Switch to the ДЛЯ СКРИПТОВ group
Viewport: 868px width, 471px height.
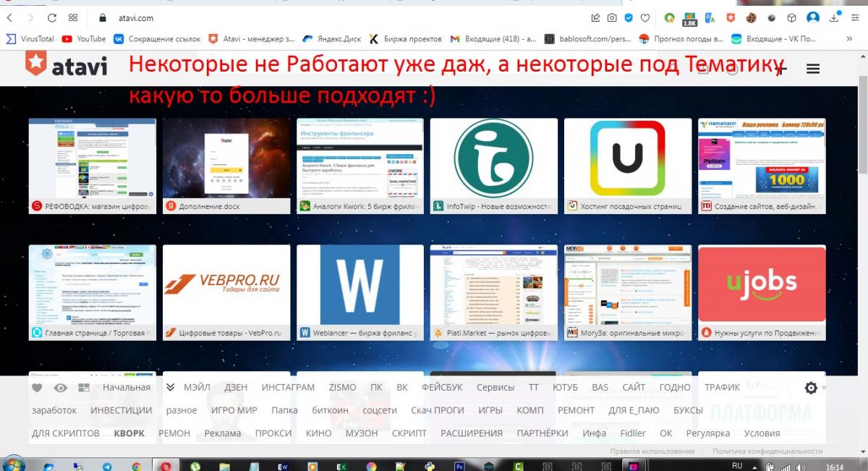[x=66, y=433]
